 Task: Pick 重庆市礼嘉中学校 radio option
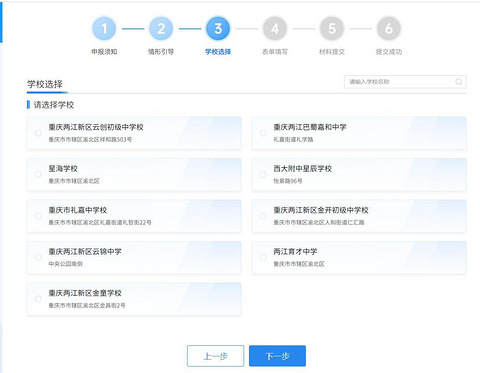pyautogui.click(x=38, y=216)
